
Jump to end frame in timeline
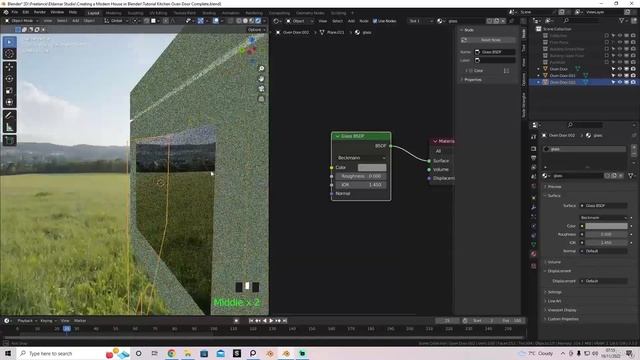tap(285, 321)
